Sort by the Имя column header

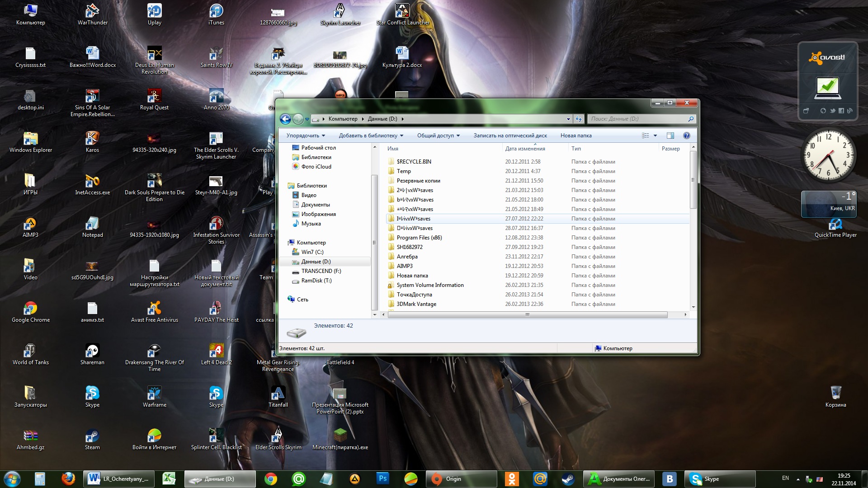pyautogui.click(x=443, y=149)
